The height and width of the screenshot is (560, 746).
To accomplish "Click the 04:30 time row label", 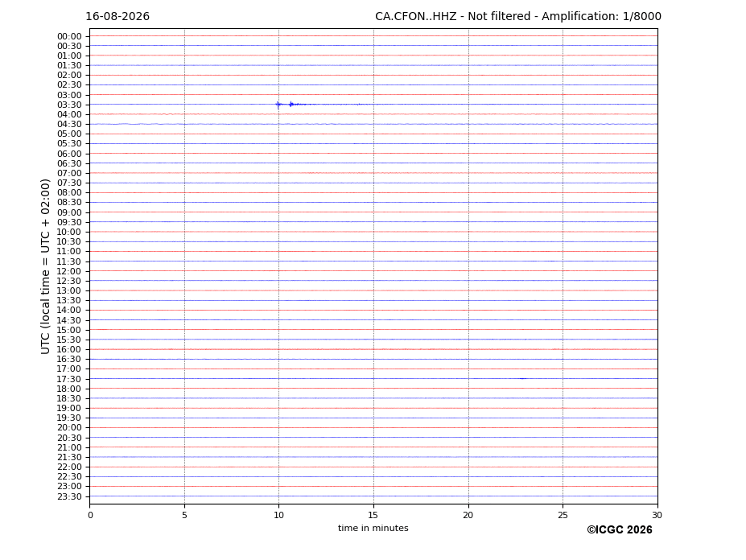I will pos(69,124).
